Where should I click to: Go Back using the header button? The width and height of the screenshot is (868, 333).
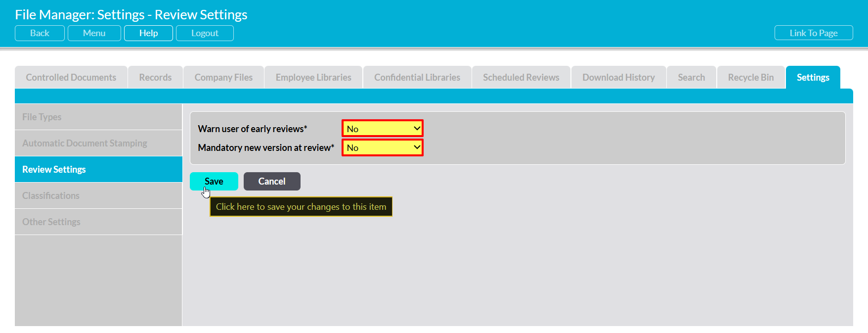40,33
